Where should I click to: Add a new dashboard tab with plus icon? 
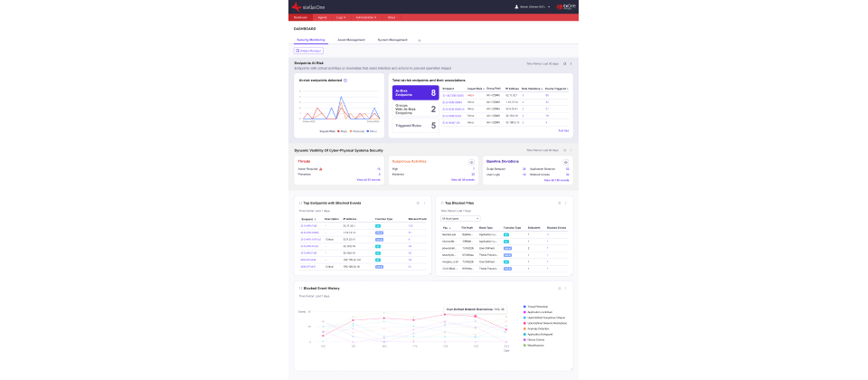(x=420, y=40)
